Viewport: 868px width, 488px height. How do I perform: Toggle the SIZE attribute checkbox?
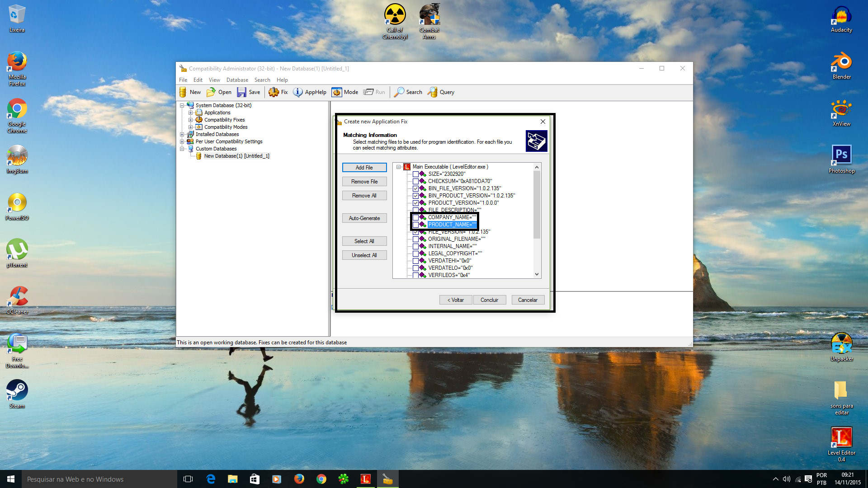[x=415, y=174]
